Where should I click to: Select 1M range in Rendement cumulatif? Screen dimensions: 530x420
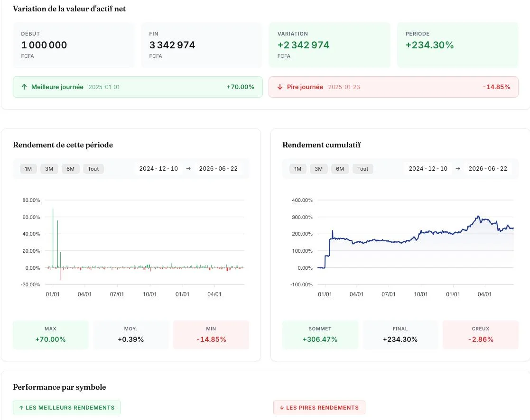pyautogui.click(x=298, y=169)
